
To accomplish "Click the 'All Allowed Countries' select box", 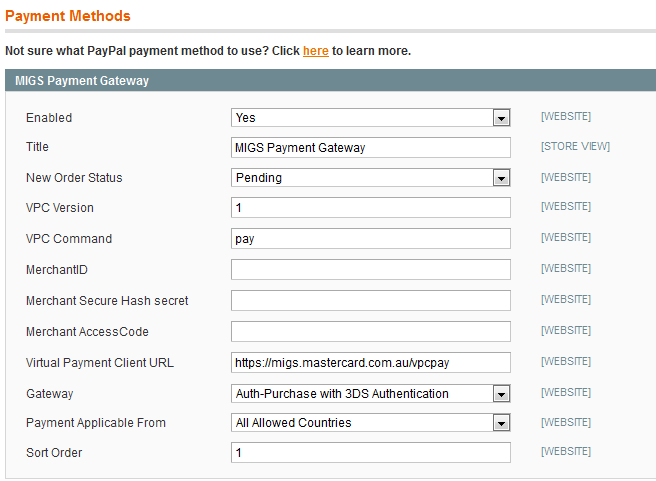I will coord(371,423).
